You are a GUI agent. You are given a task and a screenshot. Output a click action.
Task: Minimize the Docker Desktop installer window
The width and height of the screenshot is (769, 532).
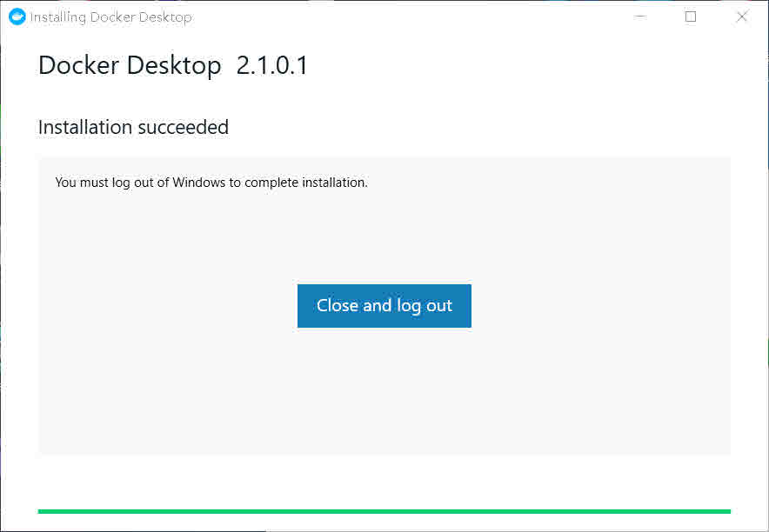pyautogui.click(x=640, y=17)
